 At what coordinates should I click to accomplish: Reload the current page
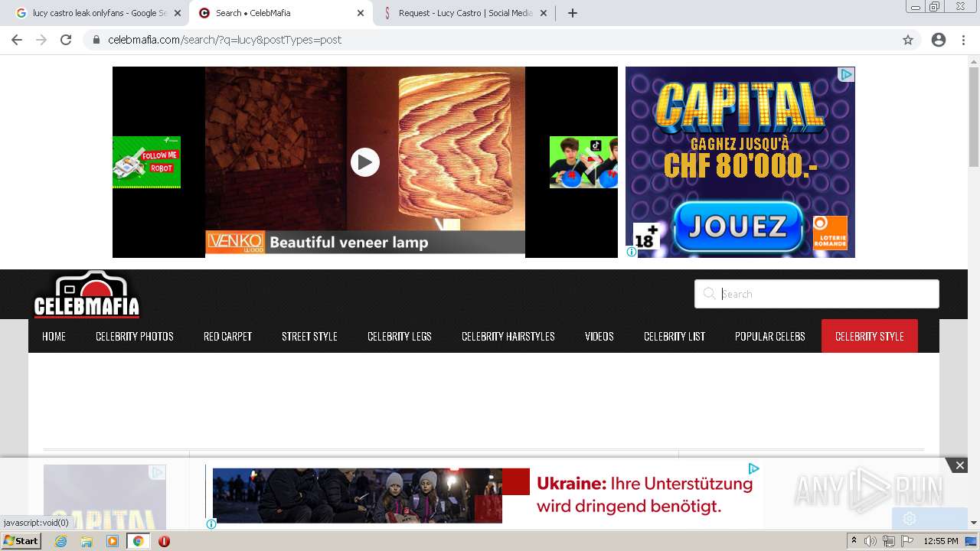click(x=66, y=40)
